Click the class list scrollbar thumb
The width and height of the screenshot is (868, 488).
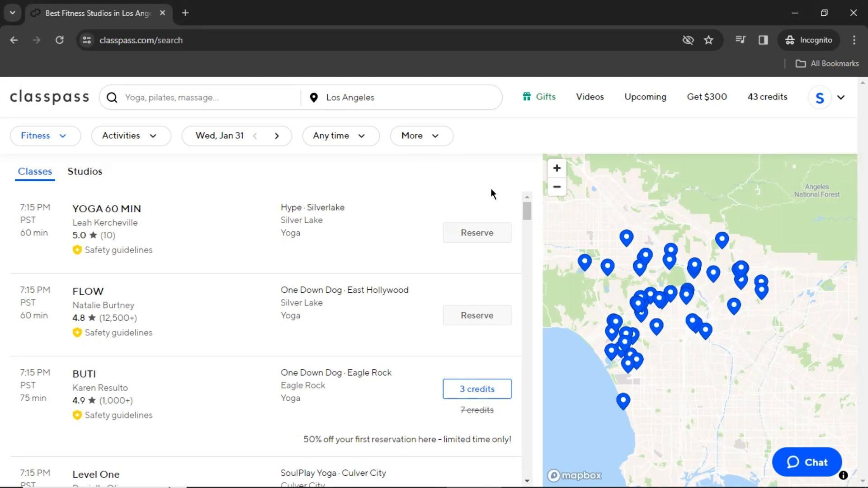[x=527, y=211]
